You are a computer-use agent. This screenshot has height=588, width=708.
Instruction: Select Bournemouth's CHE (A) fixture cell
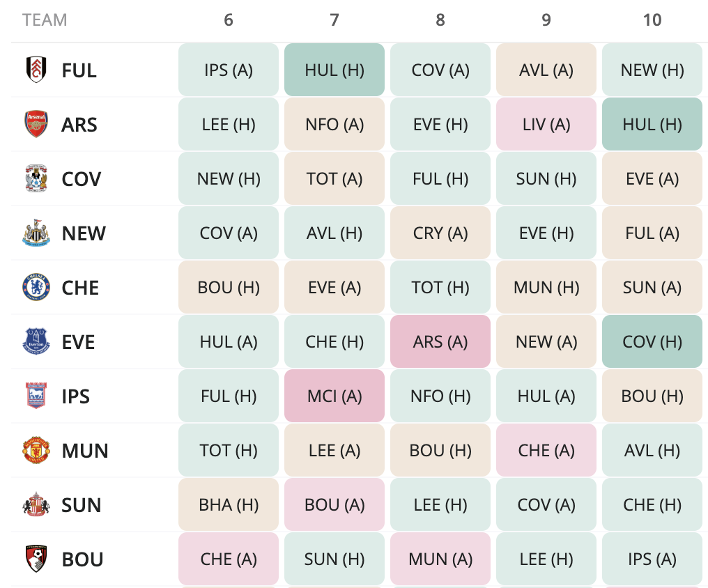coord(229,559)
